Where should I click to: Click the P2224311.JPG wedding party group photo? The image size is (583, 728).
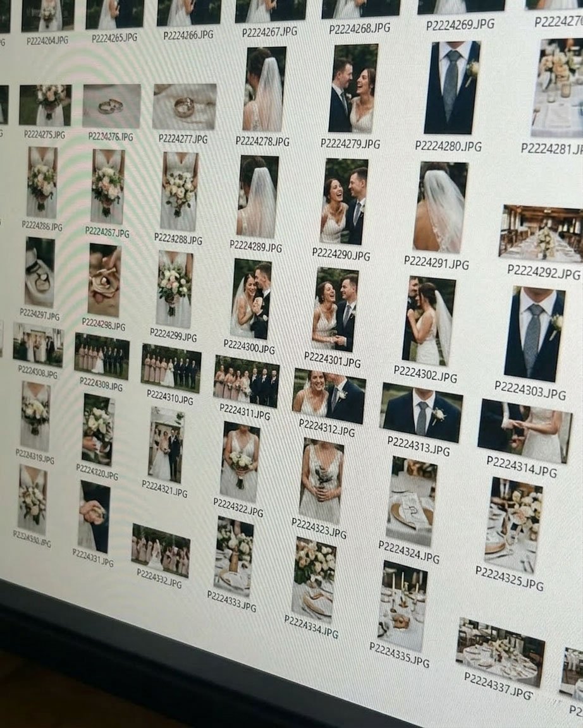pyautogui.click(x=246, y=381)
